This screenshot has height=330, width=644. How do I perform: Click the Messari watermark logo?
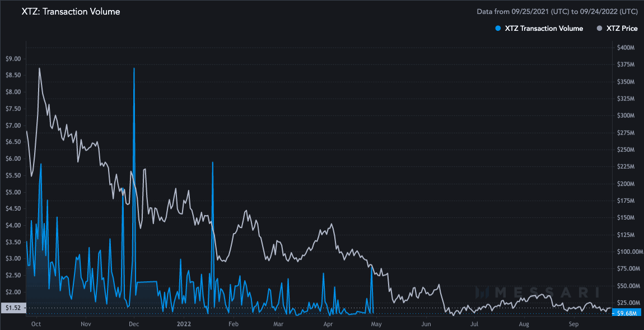tap(536, 292)
